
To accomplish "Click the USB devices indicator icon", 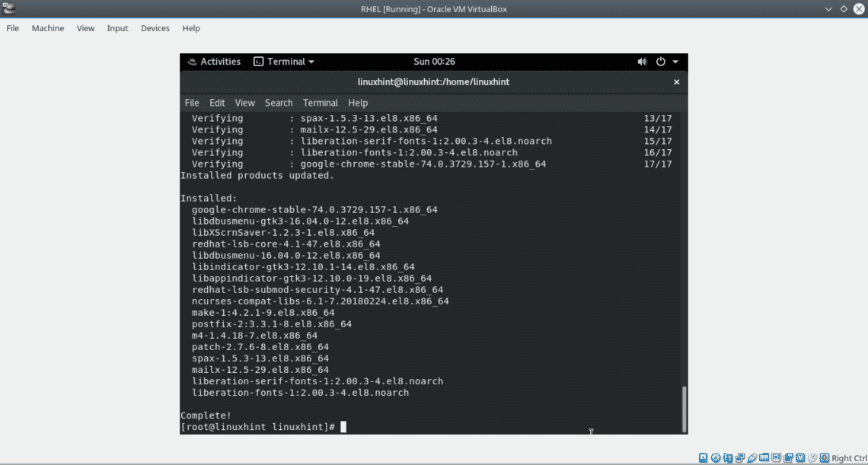I will coord(752,458).
